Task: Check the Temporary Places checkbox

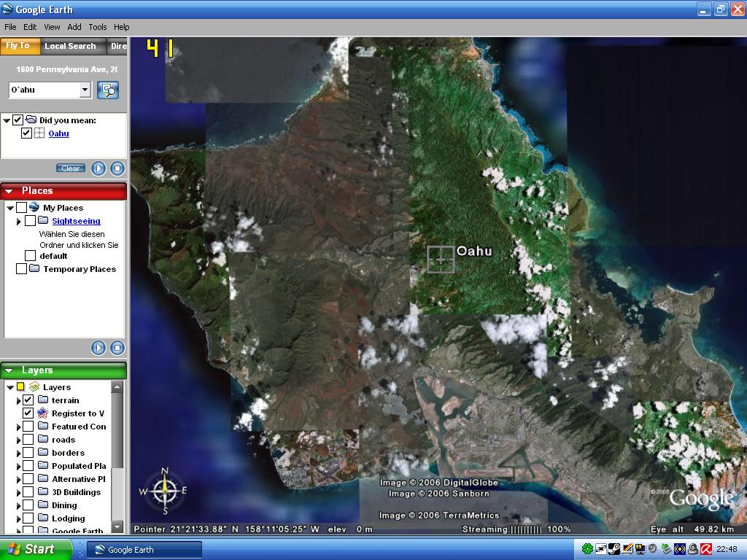Action: click(21, 268)
